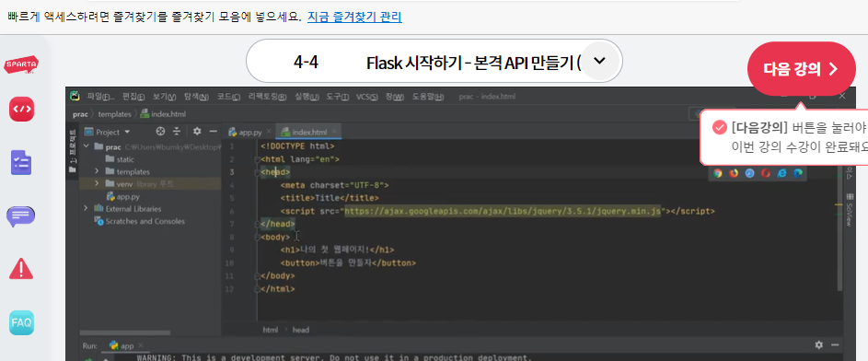
Task: Click 지금 즐겨찾기 관리 link
Action: [354, 17]
